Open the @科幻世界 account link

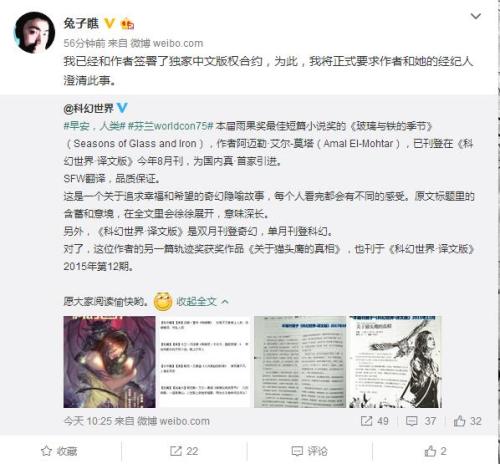pyautogui.click(x=89, y=108)
